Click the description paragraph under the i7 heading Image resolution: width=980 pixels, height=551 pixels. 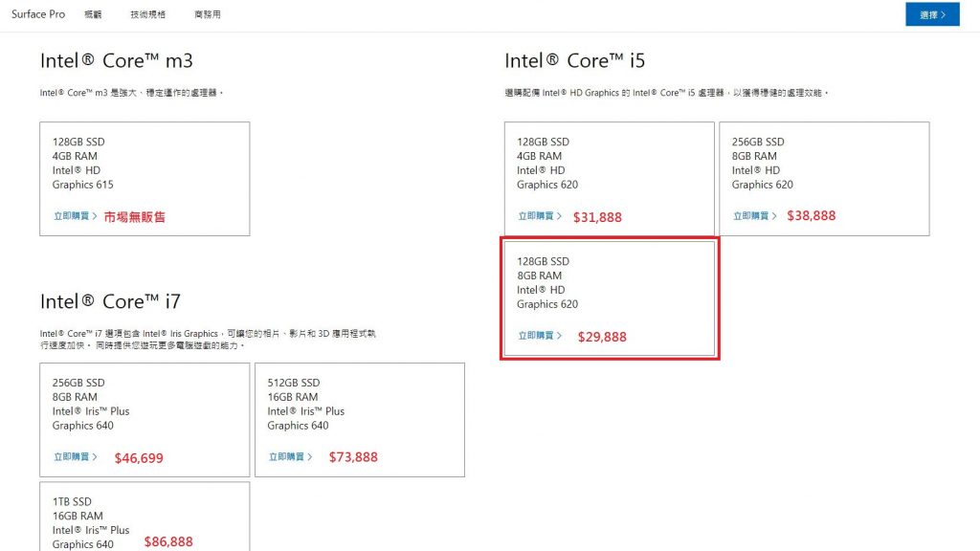pyautogui.click(x=208, y=340)
